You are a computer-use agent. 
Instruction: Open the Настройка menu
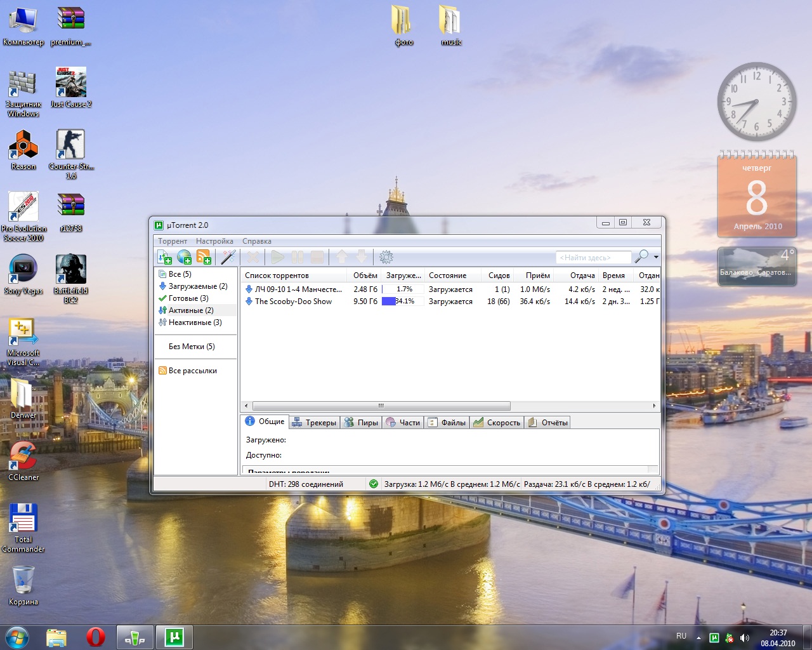click(x=214, y=241)
